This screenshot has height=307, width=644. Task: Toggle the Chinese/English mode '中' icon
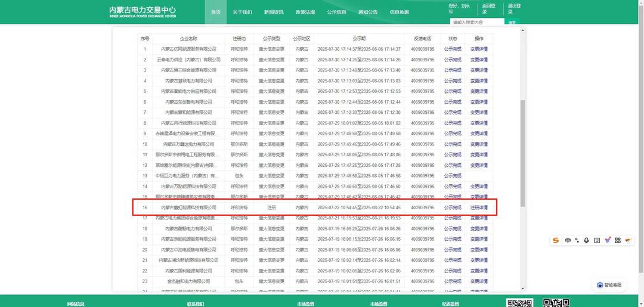(x=568, y=240)
